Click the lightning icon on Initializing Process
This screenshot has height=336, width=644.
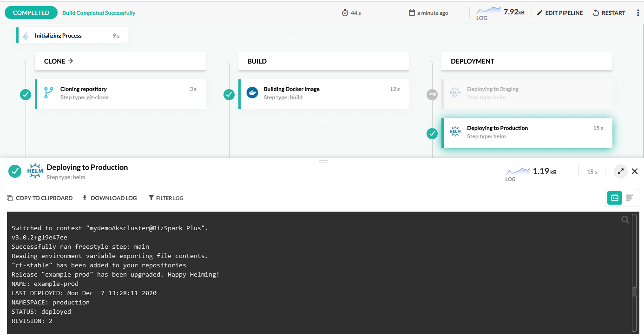click(26, 36)
